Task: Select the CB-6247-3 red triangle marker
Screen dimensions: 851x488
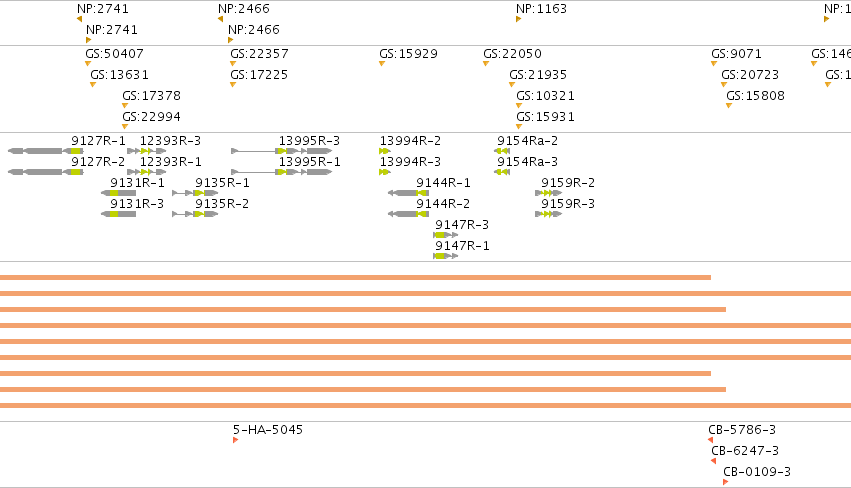Action: 713,461
